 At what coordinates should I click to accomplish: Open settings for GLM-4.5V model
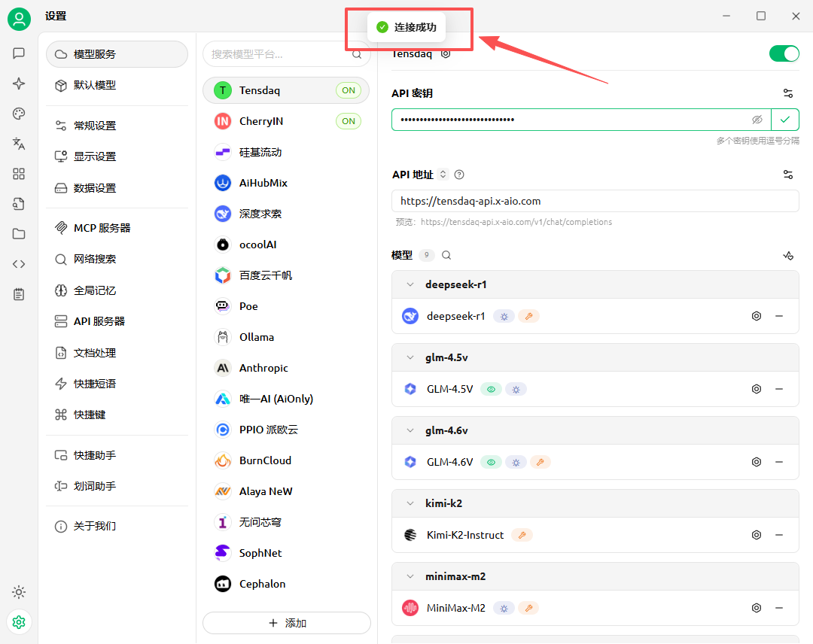(757, 389)
